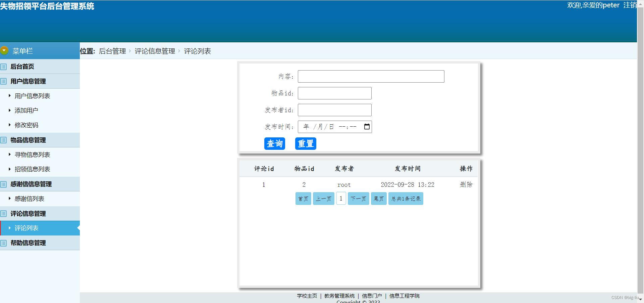
Task: Click the list icon beside 后台首页
Action: (x=4, y=67)
